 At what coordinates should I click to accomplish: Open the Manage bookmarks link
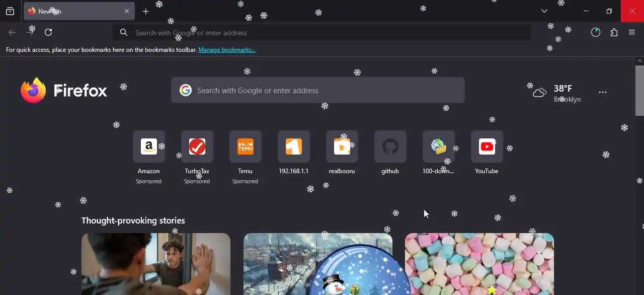[227, 50]
